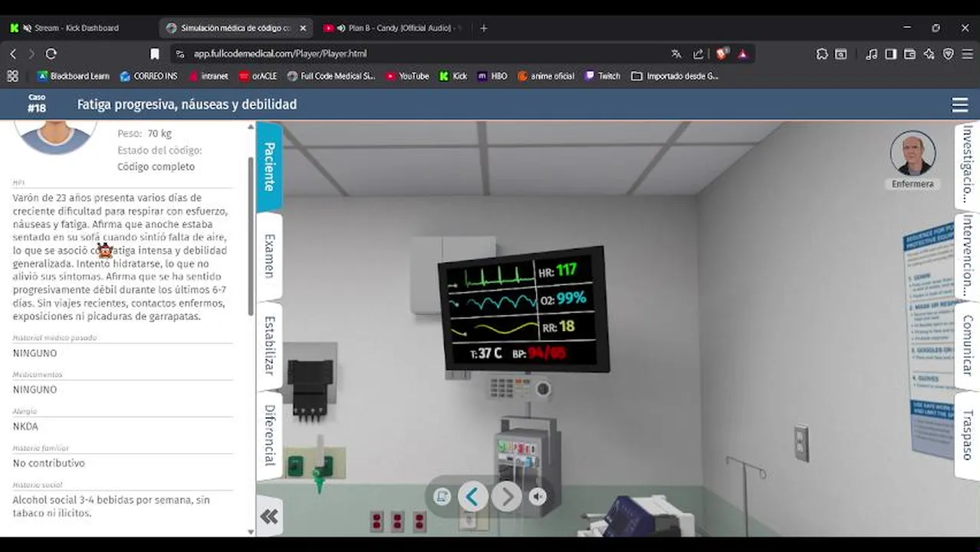Viewport: 980px width, 552px height.
Task: Switch to Plan B - Candy YouTube tab
Action: point(393,28)
